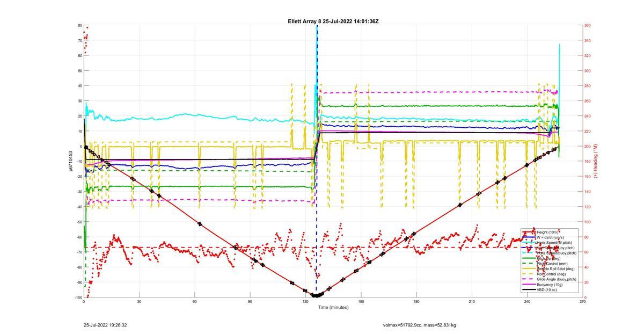Viewport: 644px width, 334px height.
Task: Select legend entry 'W = dz/dt (cm/s)'
Action: click(x=551, y=237)
